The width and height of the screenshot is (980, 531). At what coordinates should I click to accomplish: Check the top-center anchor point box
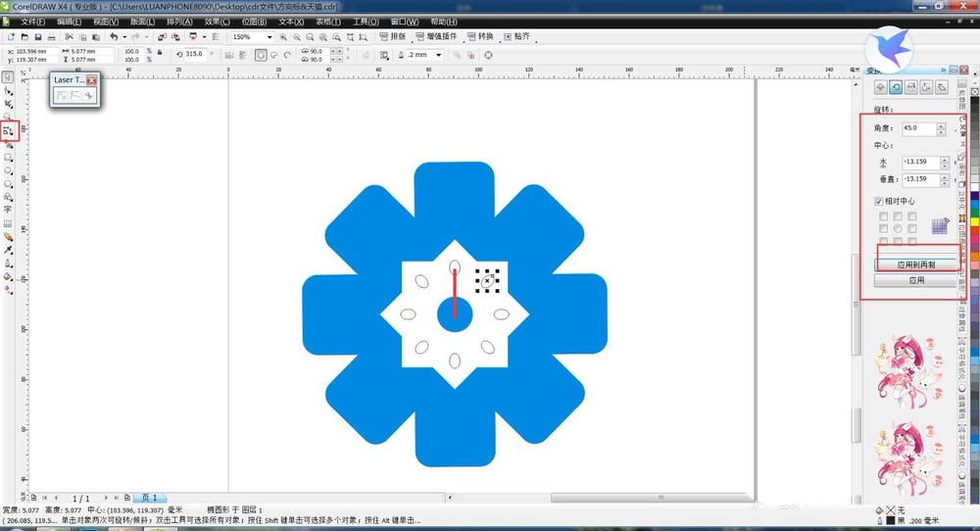click(x=898, y=217)
